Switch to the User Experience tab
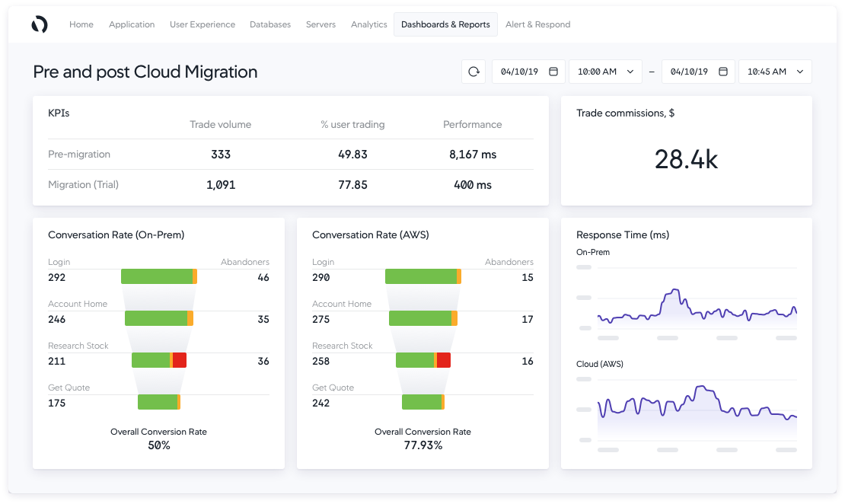The width and height of the screenshot is (845, 504). (x=202, y=24)
